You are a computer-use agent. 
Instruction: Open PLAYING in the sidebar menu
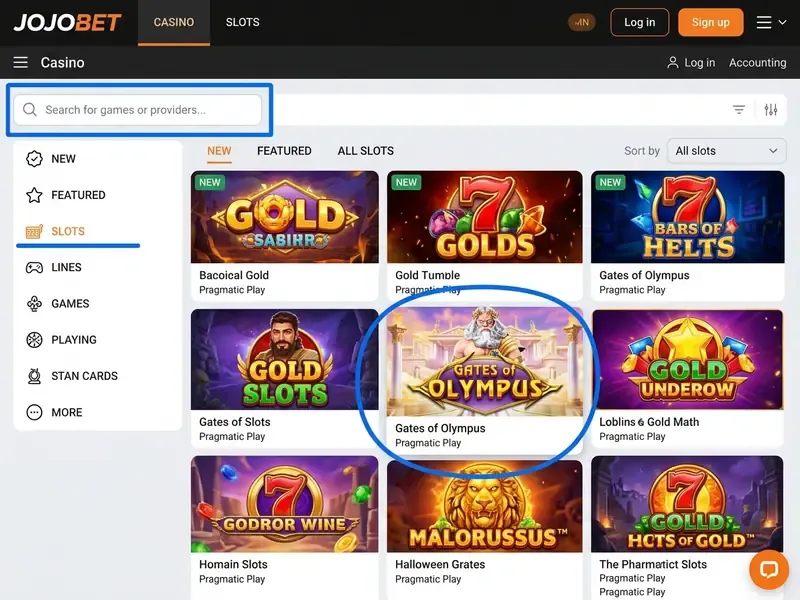pyautogui.click(x=74, y=340)
